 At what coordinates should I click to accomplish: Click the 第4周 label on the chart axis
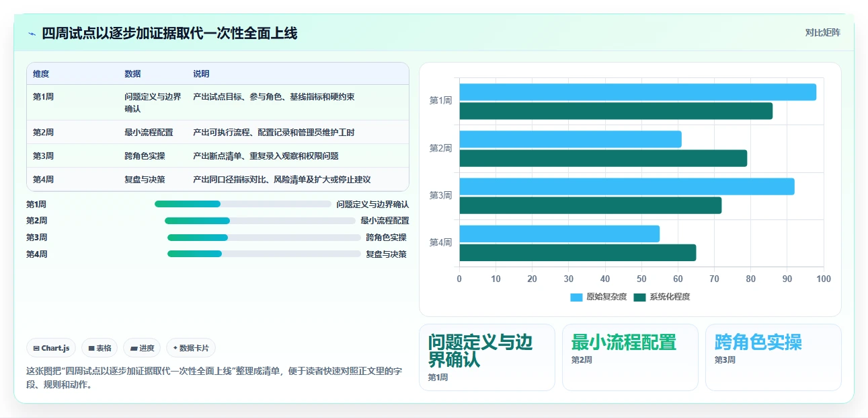tap(440, 242)
